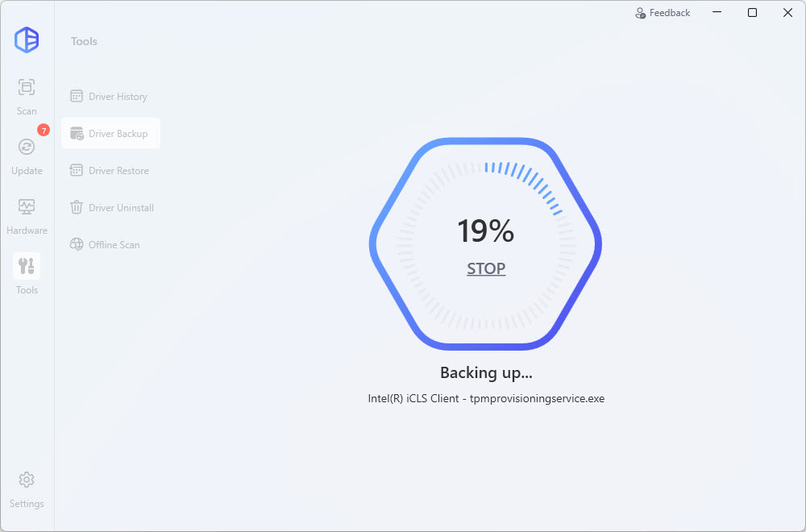806x532 pixels.
Task: Minimize the Driver Easy window
Action: (x=717, y=13)
